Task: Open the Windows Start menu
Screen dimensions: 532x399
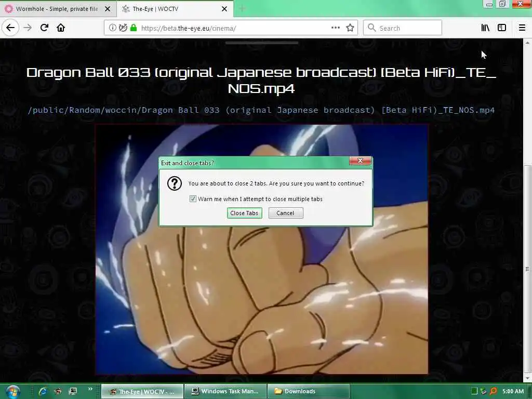Action: (x=12, y=392)
